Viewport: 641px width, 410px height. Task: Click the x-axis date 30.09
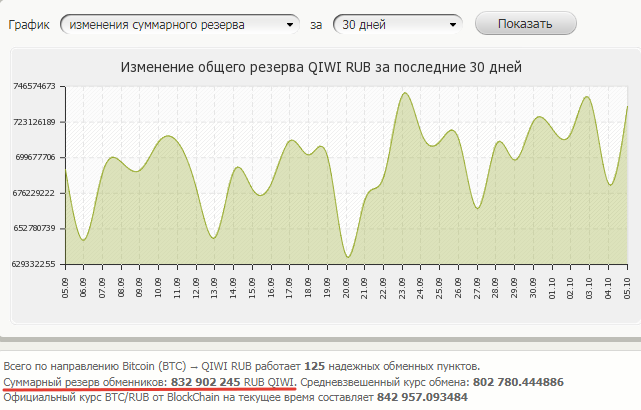(x=533, y=288)
